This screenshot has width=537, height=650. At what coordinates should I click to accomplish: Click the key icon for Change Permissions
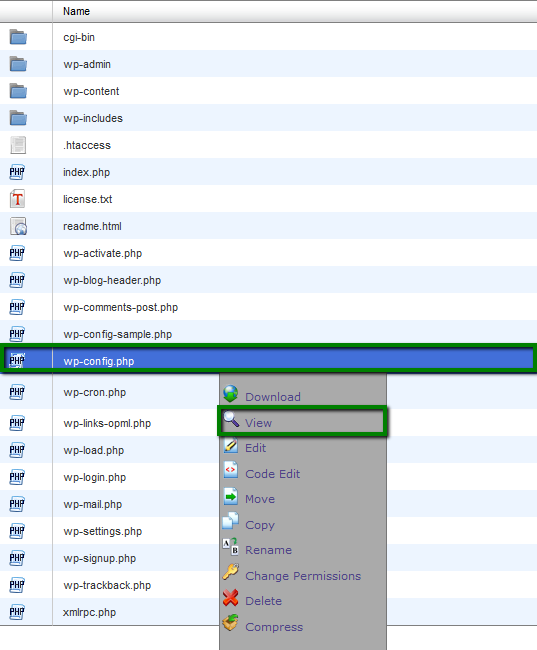point(231,572)
